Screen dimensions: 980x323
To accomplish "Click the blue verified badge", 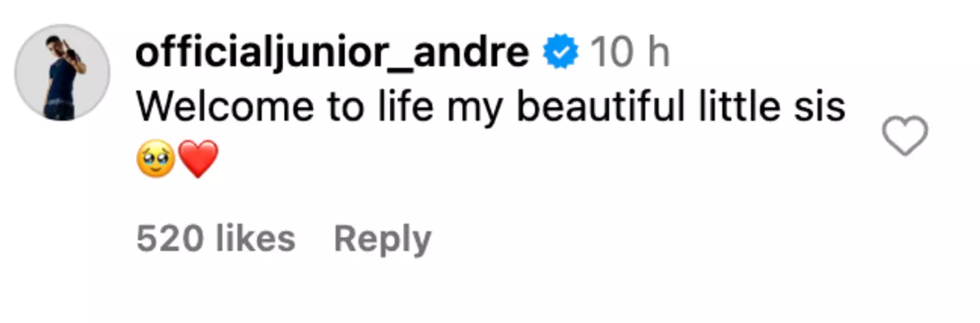I will click(561, 53).
